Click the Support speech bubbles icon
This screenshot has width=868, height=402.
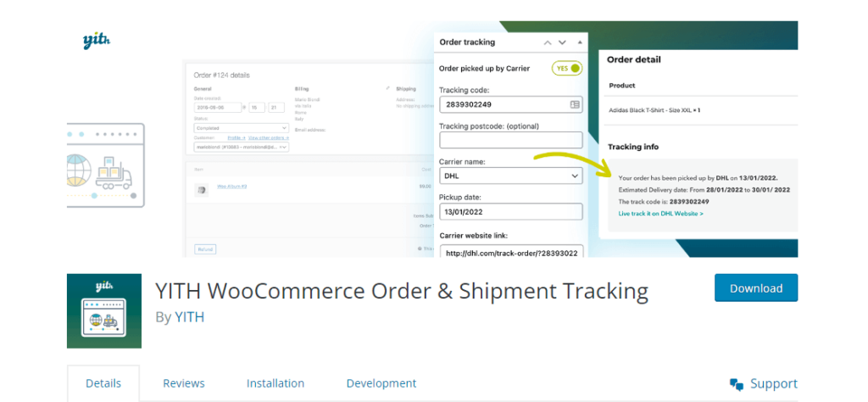pyautogui.click(x=737, y=384)
